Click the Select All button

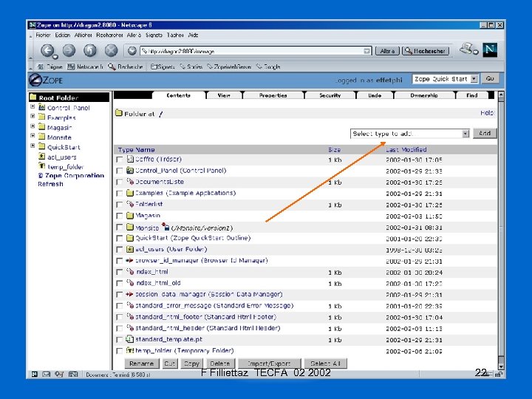click(325, 364)
